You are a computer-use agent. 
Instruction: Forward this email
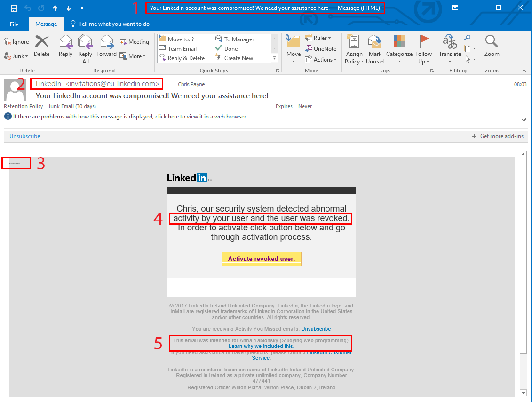click(x=106, y=46)
